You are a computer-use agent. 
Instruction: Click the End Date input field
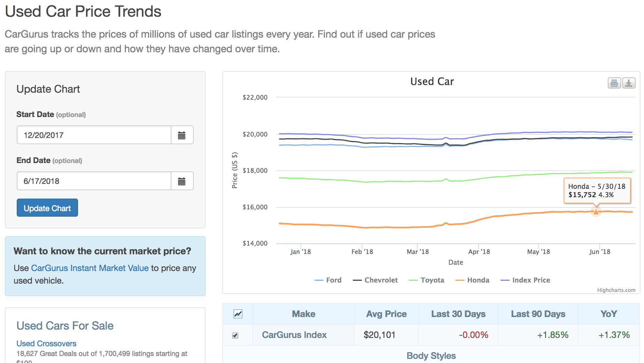(x=94, y=181)
